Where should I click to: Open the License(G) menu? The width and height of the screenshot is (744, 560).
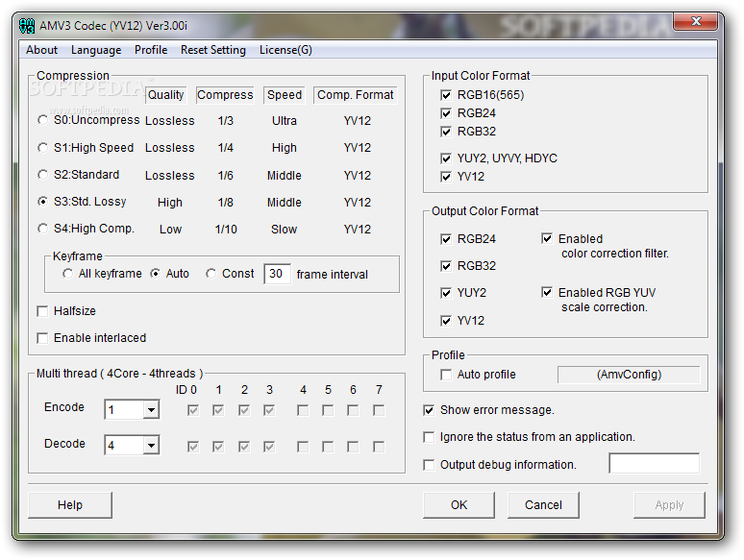[285, 50]
